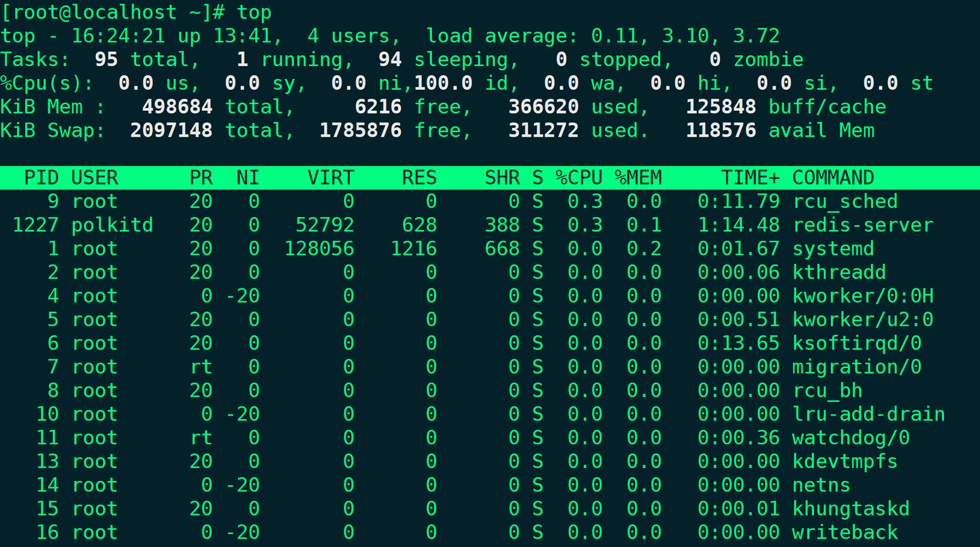Click the "VIRT" column header
Image resolution: width=980 pixels, height=547 pixels.
(331, 178)
